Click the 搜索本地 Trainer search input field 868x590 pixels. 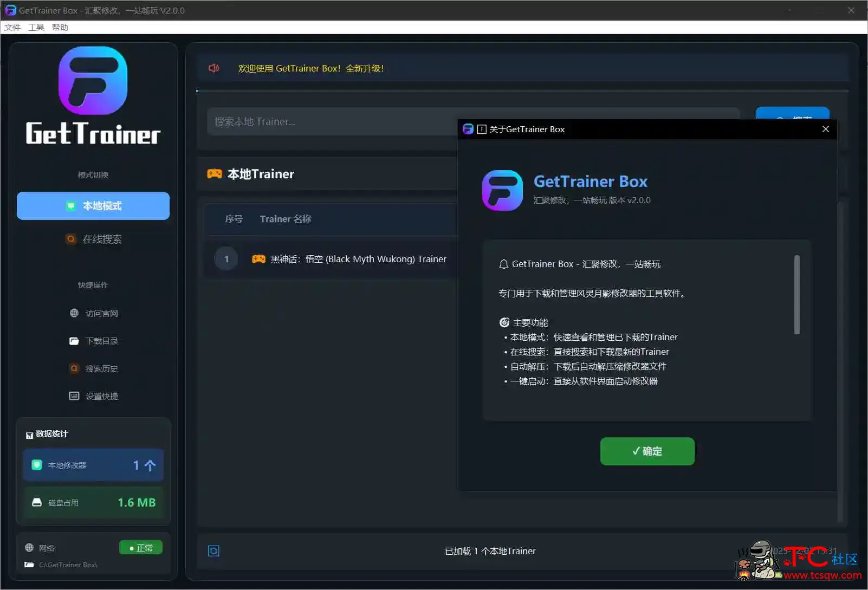pyautogui.click(x=379, y=121)
